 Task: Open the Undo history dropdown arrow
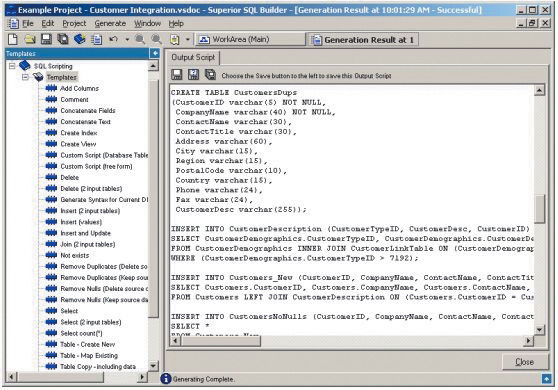click(127, 39)
